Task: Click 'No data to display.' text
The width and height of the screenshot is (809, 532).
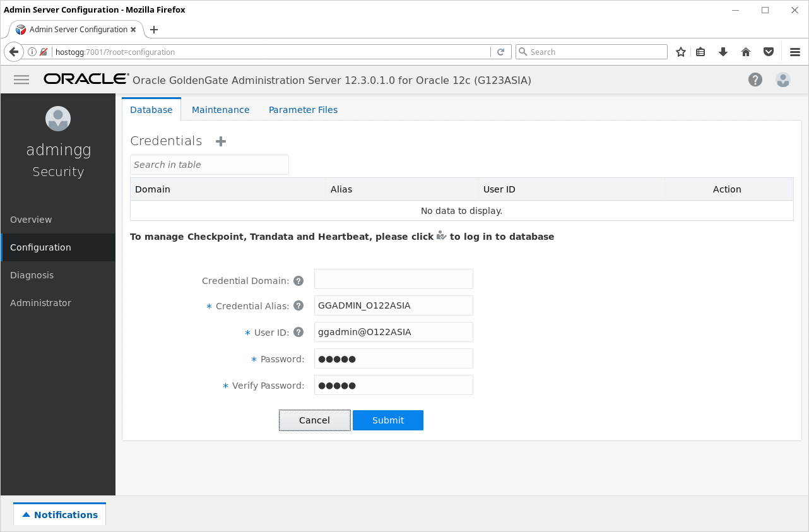Action: click(461, 211)
